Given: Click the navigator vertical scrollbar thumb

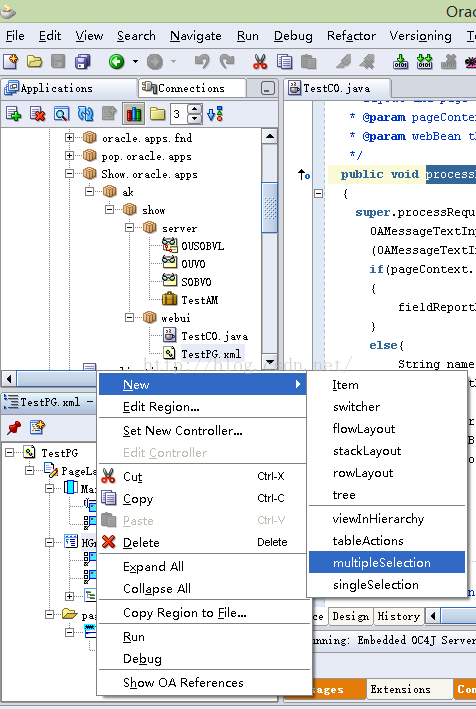Looking at the screenshot, I should coord(270,208).
